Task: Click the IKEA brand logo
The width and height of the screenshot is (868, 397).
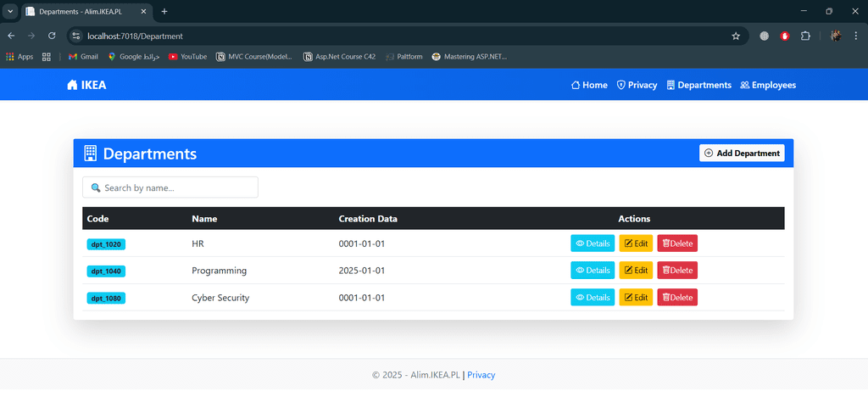Action: click(x=86, y=86)
